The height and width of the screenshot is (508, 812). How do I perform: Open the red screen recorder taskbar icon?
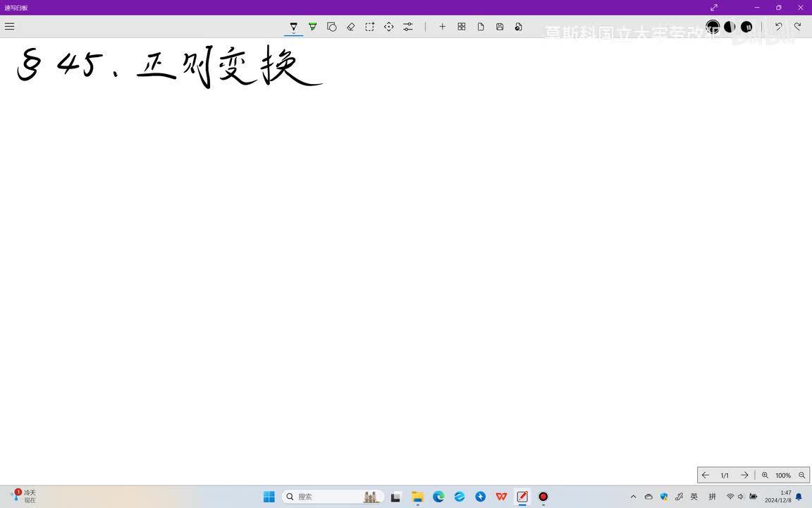543,497
